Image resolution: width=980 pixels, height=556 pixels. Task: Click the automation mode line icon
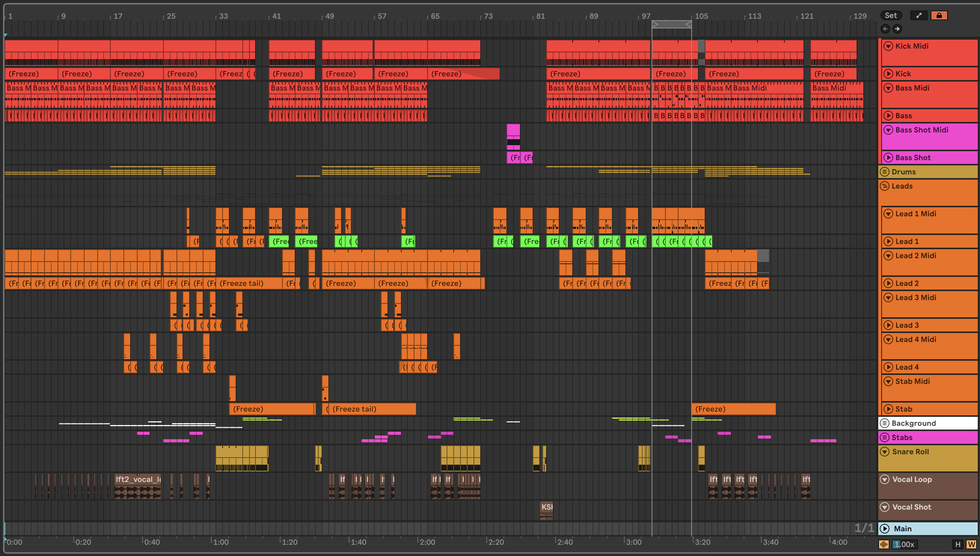[x=919, y=15]
